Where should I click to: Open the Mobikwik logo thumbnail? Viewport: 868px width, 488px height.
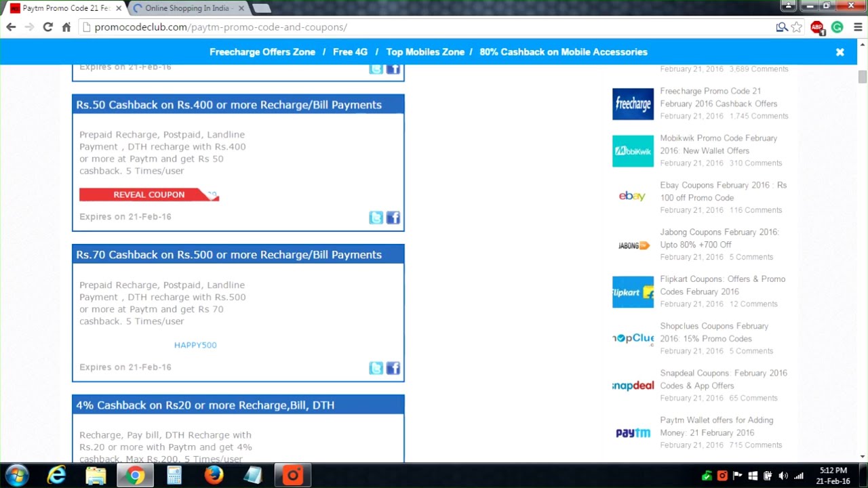(633, 150)
